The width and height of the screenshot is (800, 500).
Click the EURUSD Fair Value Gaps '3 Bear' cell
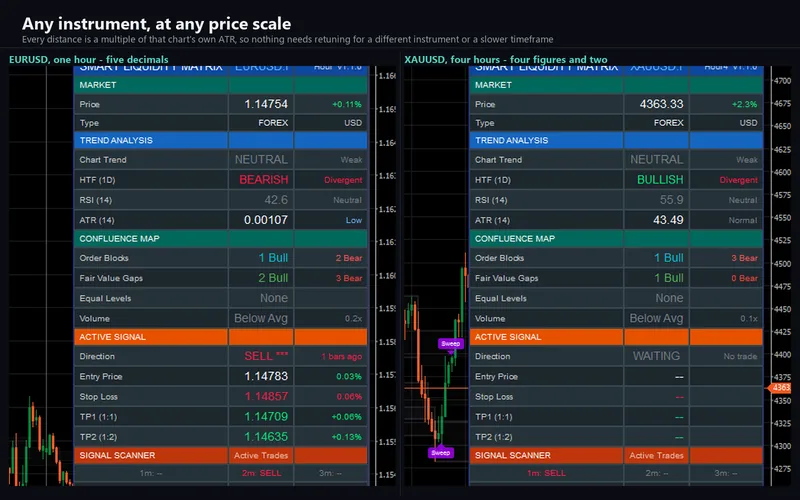349,279
